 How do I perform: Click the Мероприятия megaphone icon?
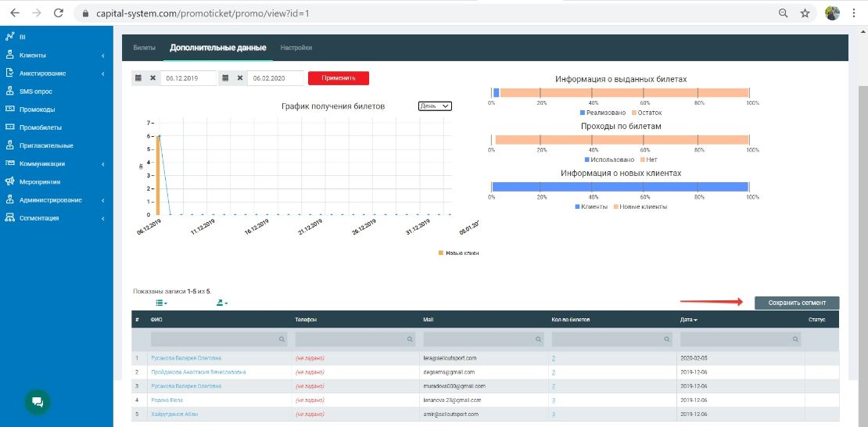click(9, 181)
